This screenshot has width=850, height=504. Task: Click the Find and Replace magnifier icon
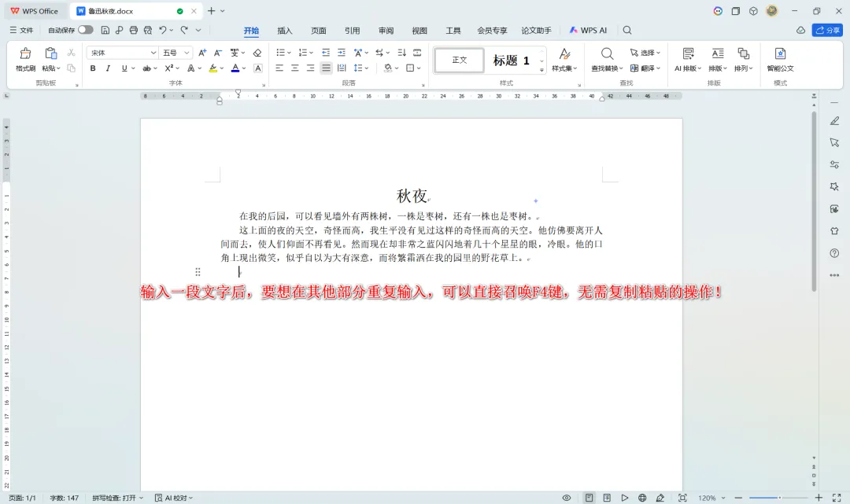[607, 53]
